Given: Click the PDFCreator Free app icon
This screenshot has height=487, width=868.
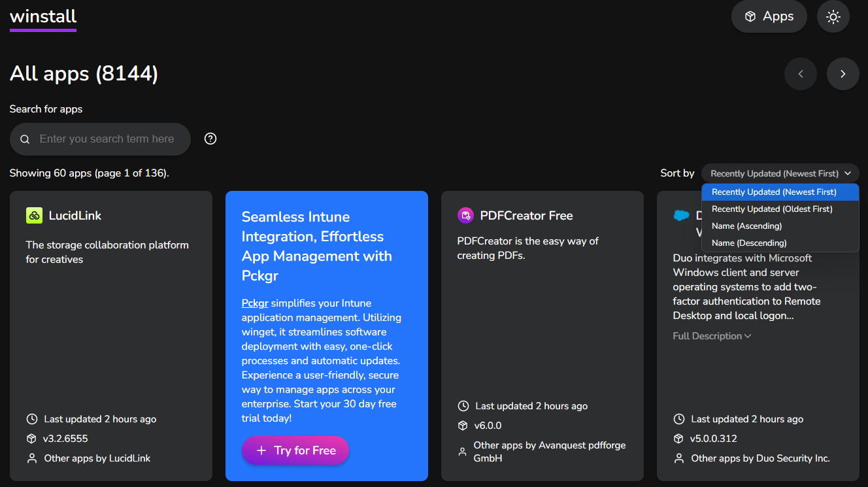Looking at the screenshot, I should (x=465, y=215).
